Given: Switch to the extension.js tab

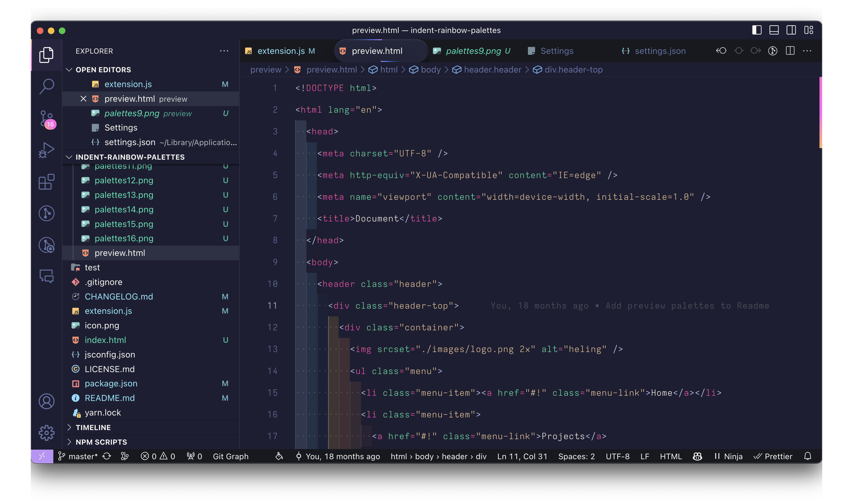Looking at the screenshot, I should click(x=281, y=51).
